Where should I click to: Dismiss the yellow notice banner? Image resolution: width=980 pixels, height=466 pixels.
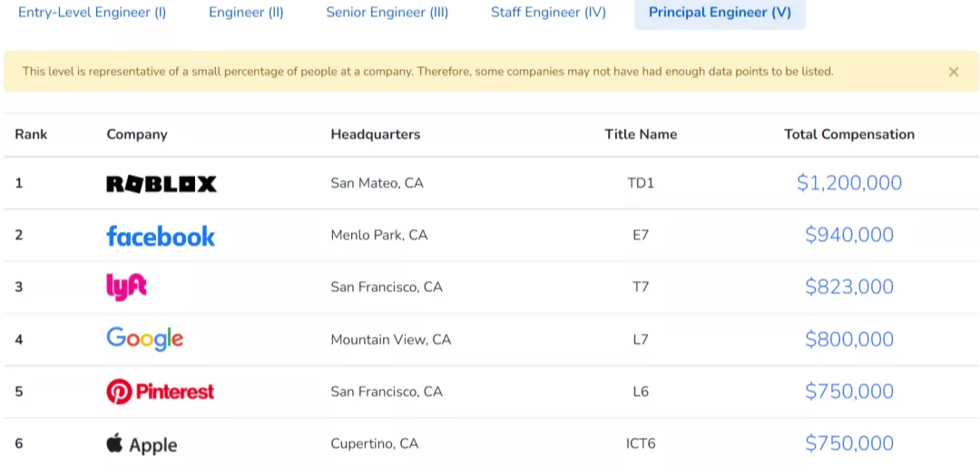pos(954,72)
